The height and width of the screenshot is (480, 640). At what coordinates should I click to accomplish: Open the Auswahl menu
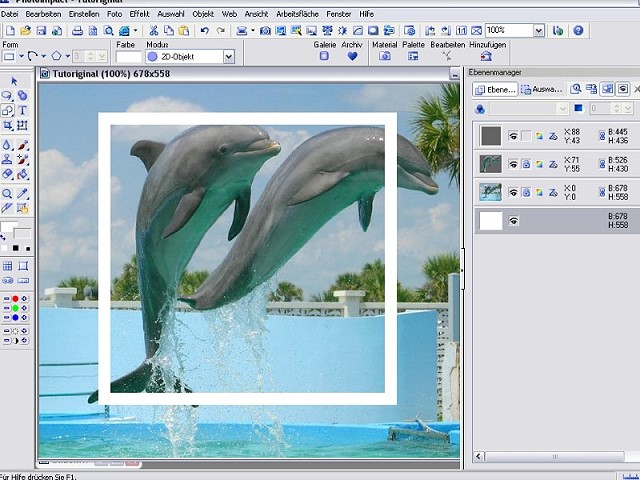(x=171, y=14)
